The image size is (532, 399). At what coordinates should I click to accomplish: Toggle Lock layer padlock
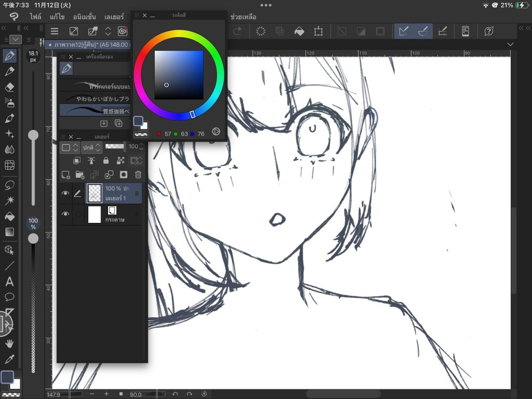point(106,161)
